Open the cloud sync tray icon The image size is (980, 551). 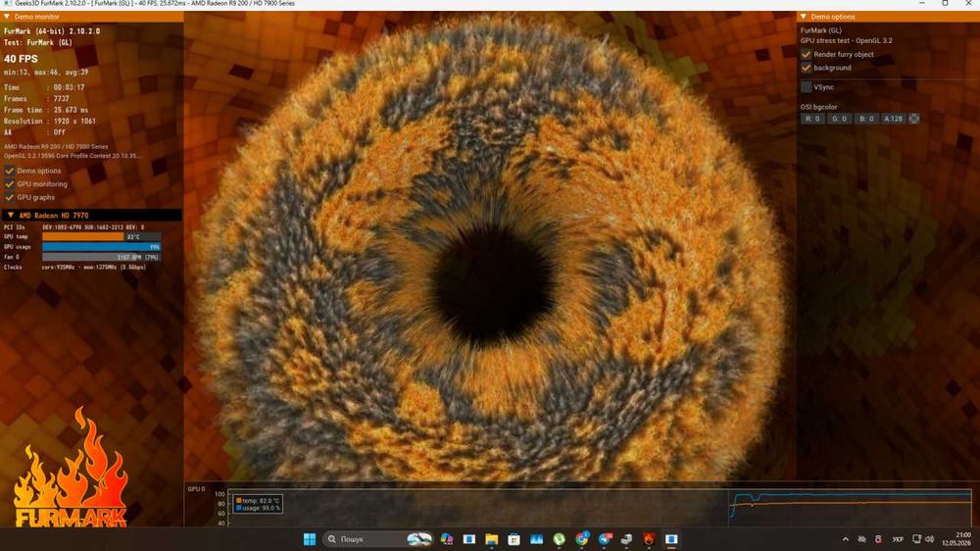tap(861, 539)
